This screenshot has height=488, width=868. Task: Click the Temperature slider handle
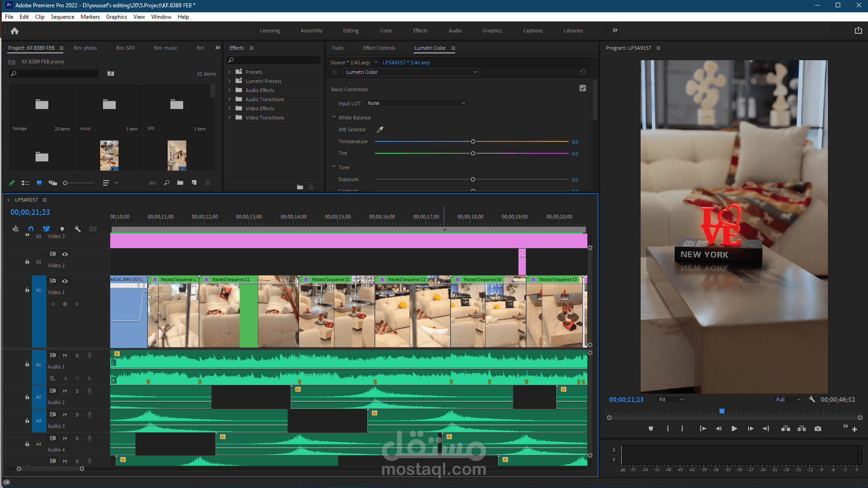tap(473, 142)
